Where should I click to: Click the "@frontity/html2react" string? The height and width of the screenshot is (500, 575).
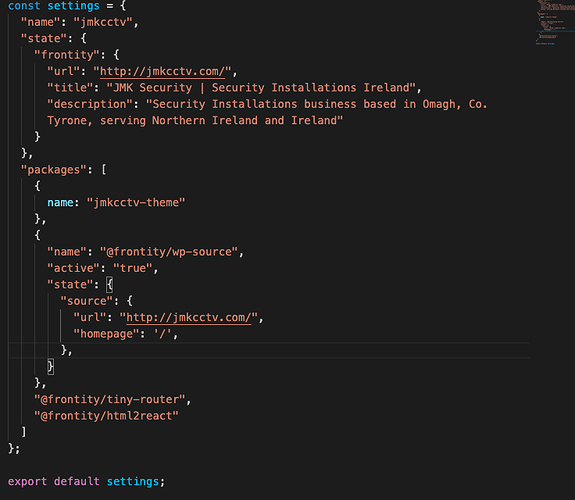tap(106, 416)
